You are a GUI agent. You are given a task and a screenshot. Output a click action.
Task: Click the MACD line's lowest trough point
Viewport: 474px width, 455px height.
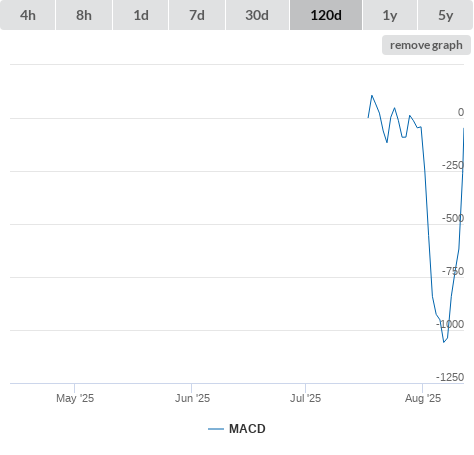pos(444,342)
